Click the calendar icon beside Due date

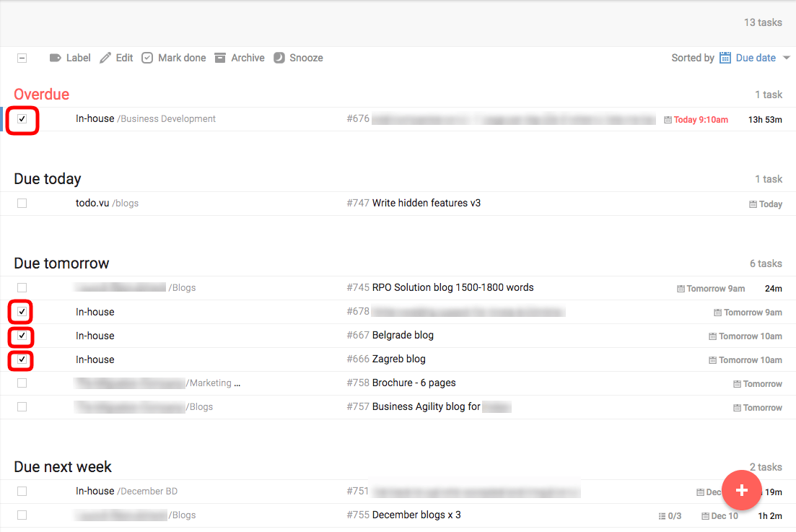725,58
